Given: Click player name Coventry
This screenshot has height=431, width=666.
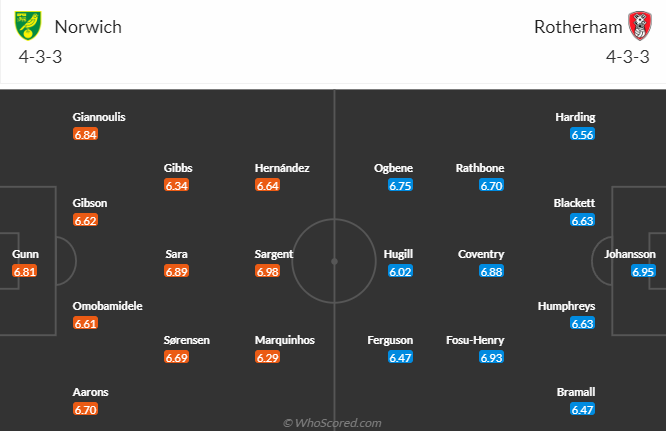Looking at the screenshot, I should 481,254.
